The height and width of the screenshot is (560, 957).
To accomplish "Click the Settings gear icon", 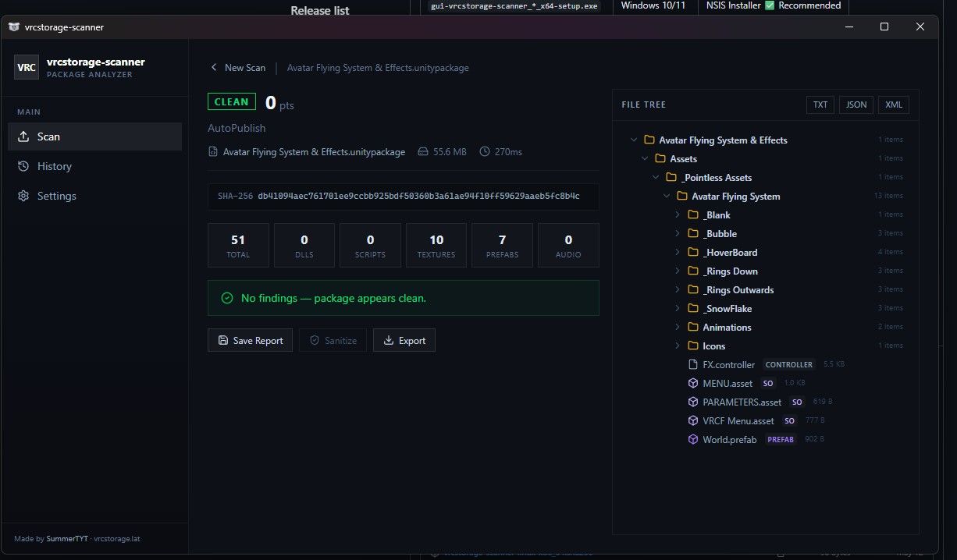I will click(23, 196).
